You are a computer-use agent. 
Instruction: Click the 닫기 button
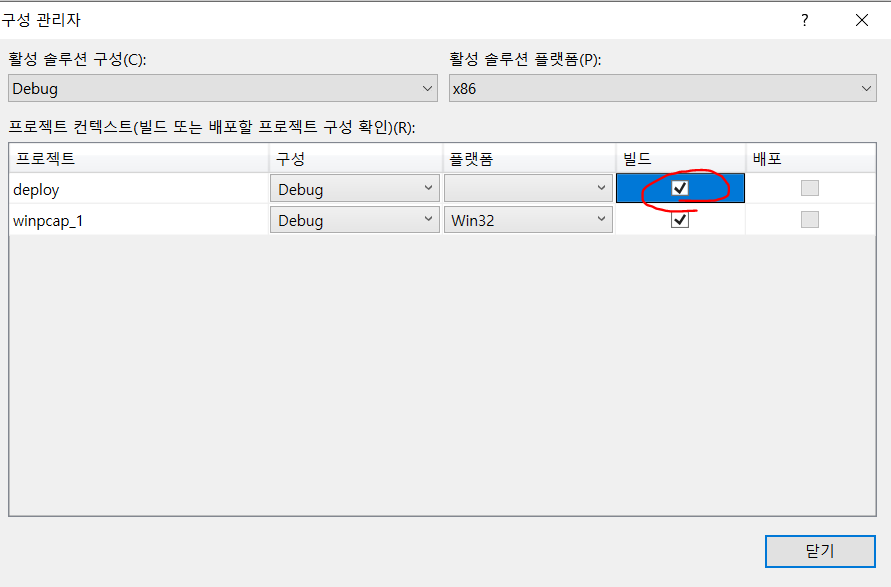[x=820, y=551]
